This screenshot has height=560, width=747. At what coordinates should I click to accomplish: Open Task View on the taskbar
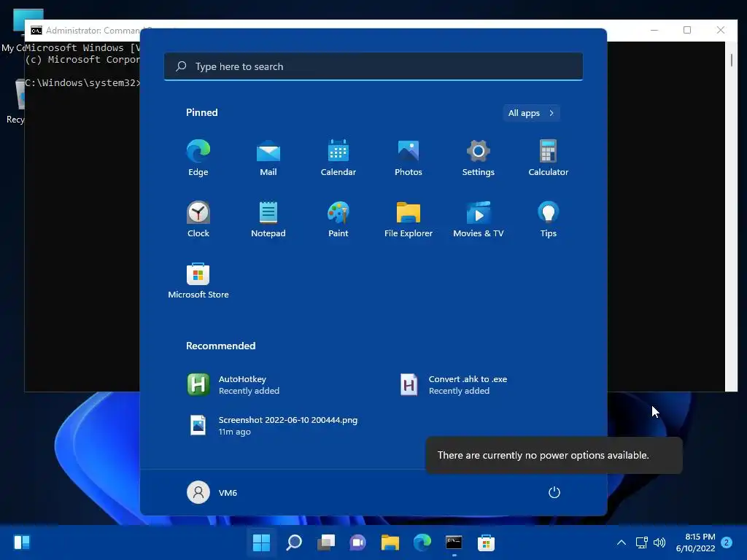click(326, 542)
